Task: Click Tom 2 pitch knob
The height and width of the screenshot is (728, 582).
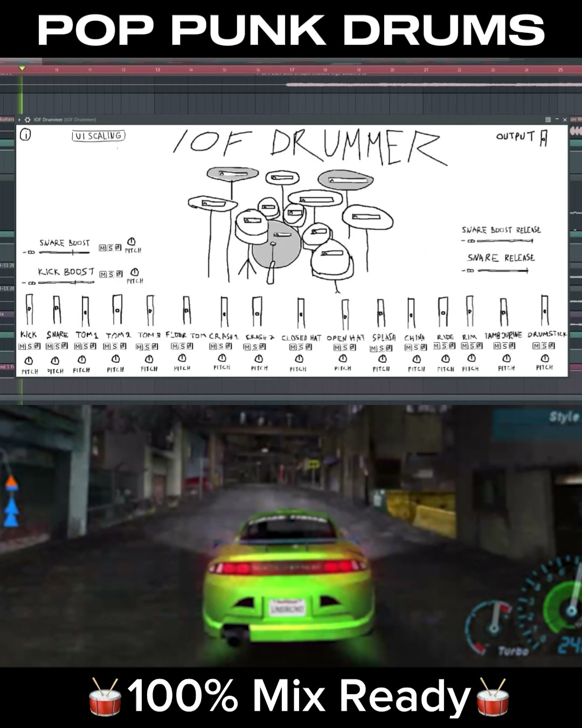Action: coord(115,359)
